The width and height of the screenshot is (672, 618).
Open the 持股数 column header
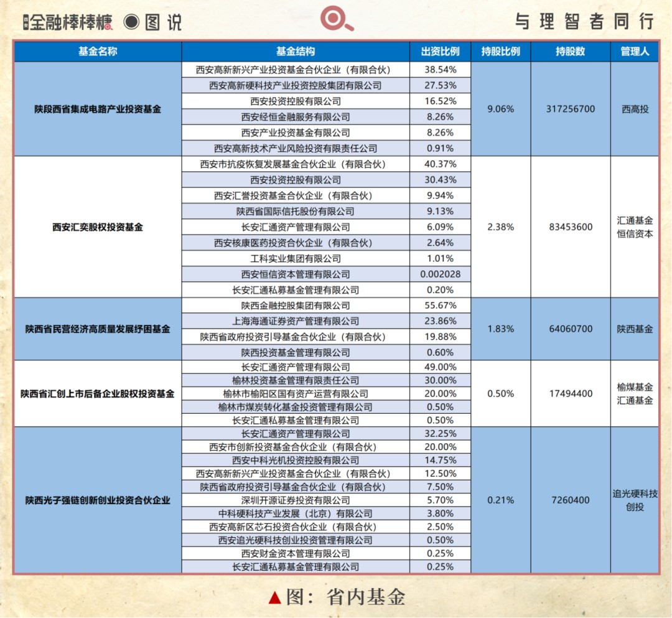tap(571, 52)
